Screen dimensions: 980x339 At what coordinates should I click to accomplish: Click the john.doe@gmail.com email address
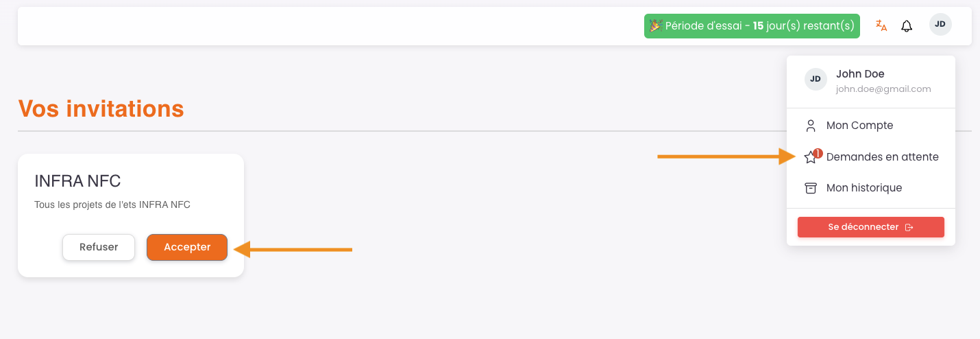pos(883,89)
